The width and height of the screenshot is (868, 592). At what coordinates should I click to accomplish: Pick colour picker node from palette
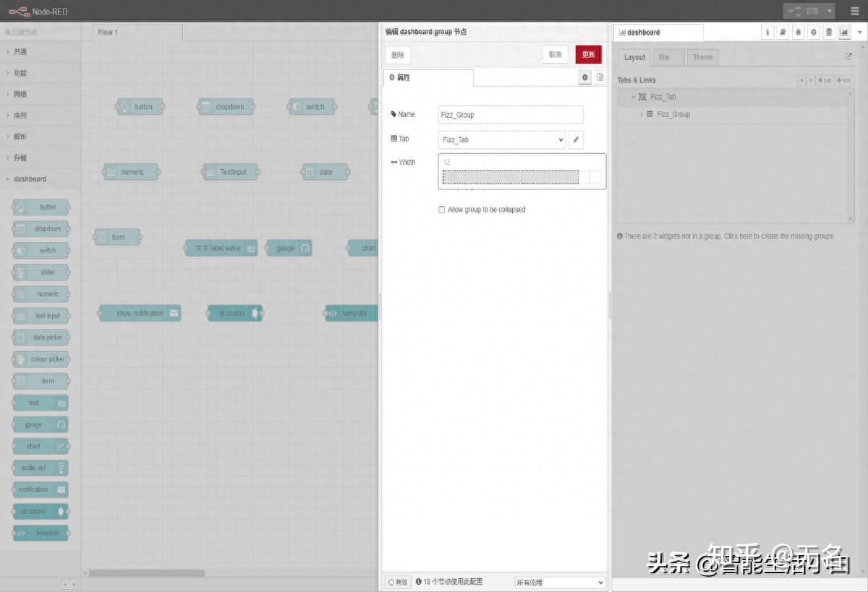[x=41, y=359]
